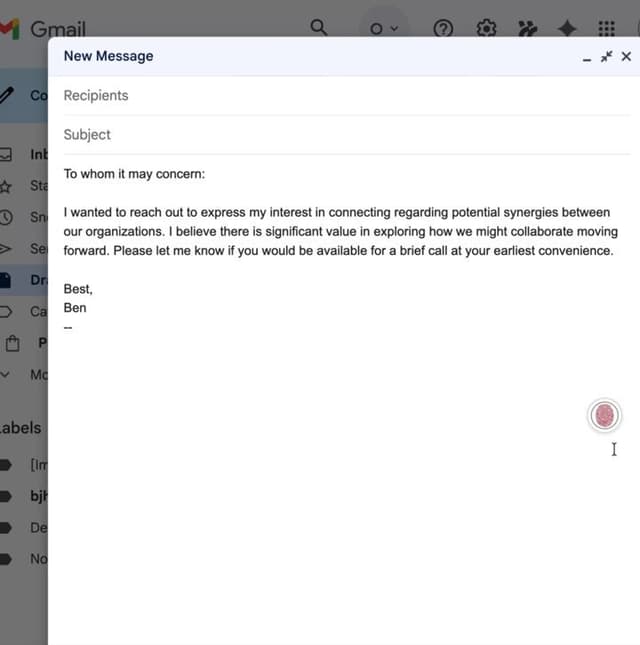Click the paragraph starting 'I wanted to reach out'
Image resolution: width=640 pixels, height=645 pixels.
[341, 232]
